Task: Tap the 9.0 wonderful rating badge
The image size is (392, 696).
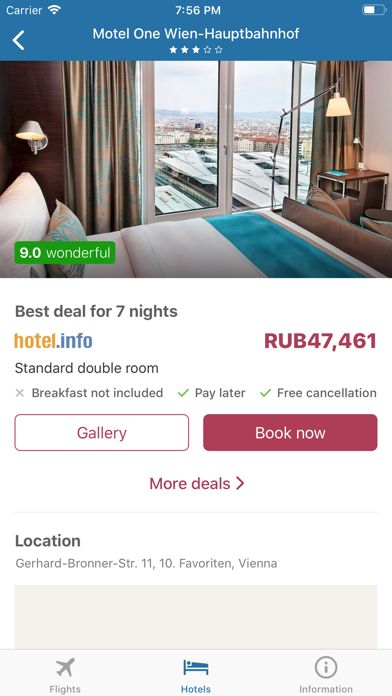Action: pyautogui.click(x=65, y=253)
